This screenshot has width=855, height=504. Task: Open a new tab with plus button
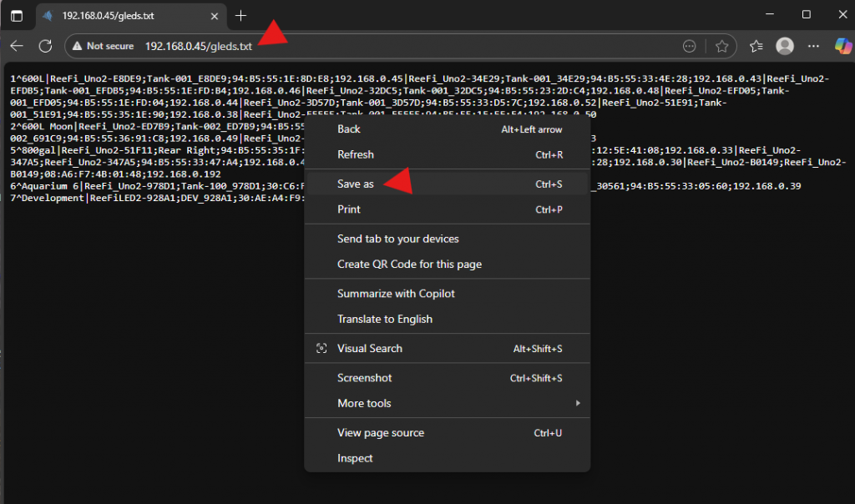[x=241, y=16]
